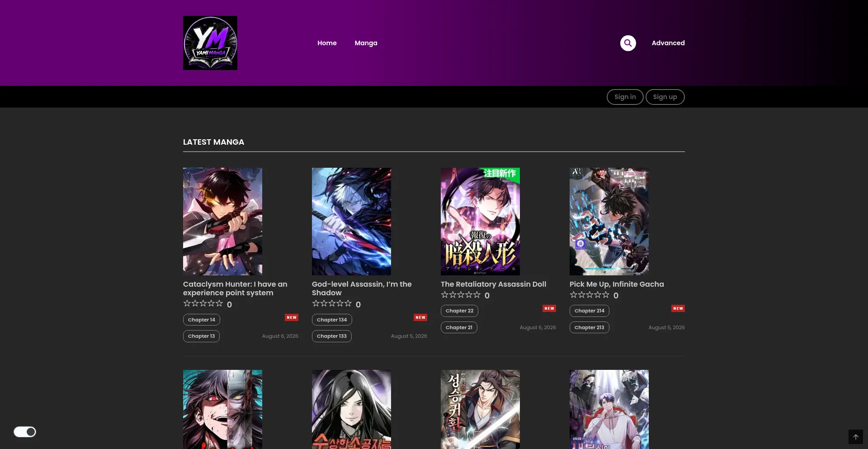This screenshot has height=449, width=868.
Task: Open God-level Assassin, I'm the Shadow title
Action: (x=362, y=288)
